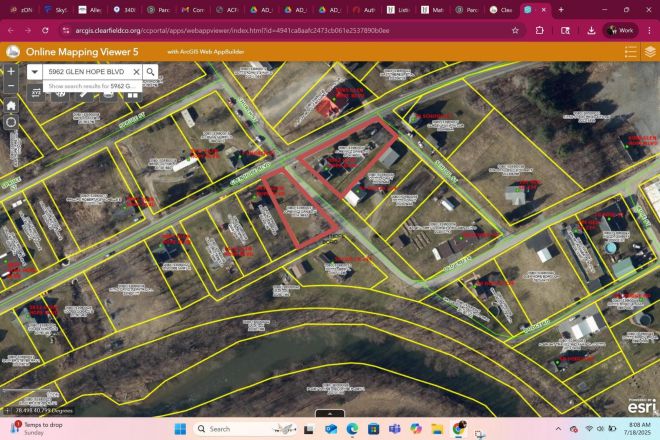Zoom out of the map
Image resolution: width=660 pixels, height=440 pixels.
tap(11, 85)
